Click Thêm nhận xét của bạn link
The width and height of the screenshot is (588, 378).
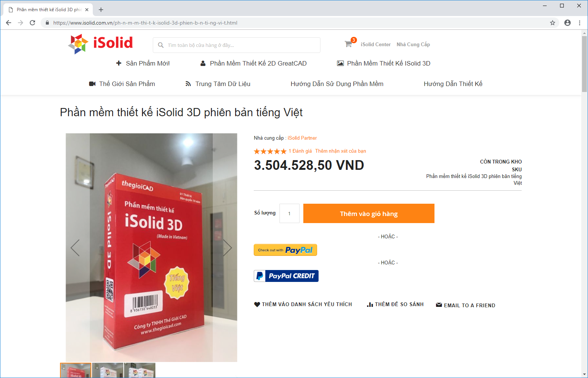tap(341, 151)
